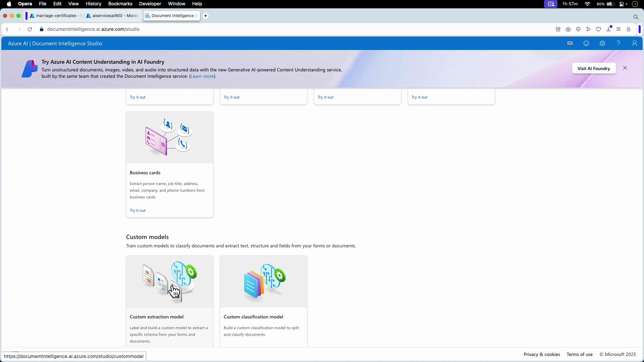644x362 pixels.
Task: Open the Terms of use link
Action: [x=580, y=355]
